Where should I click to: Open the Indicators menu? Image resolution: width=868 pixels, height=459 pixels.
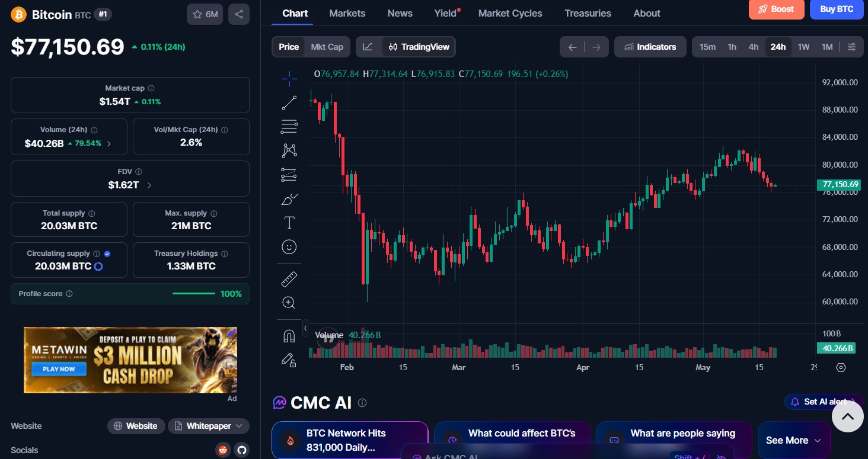(650, 47)
